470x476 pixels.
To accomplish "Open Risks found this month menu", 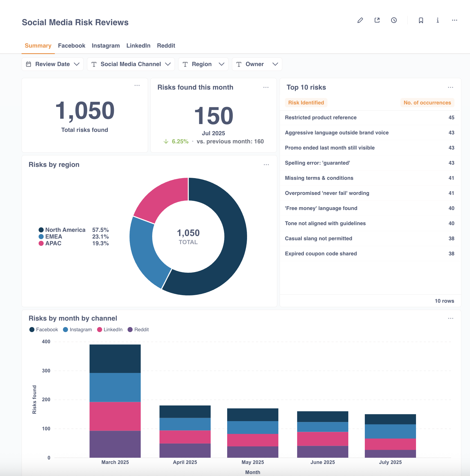I will 266,87.
